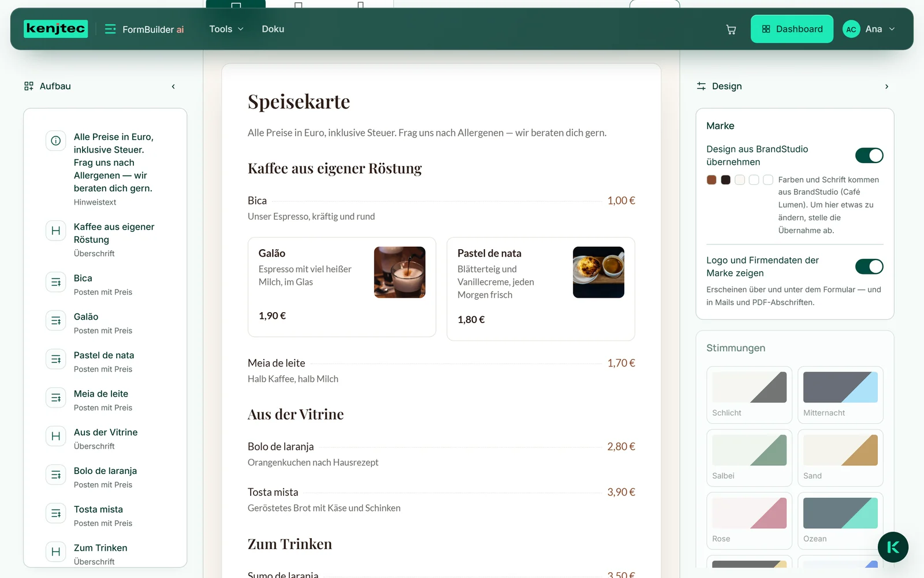
Task: Open the shopping cart
Action: pyautogui.click(x=731, y=29)
